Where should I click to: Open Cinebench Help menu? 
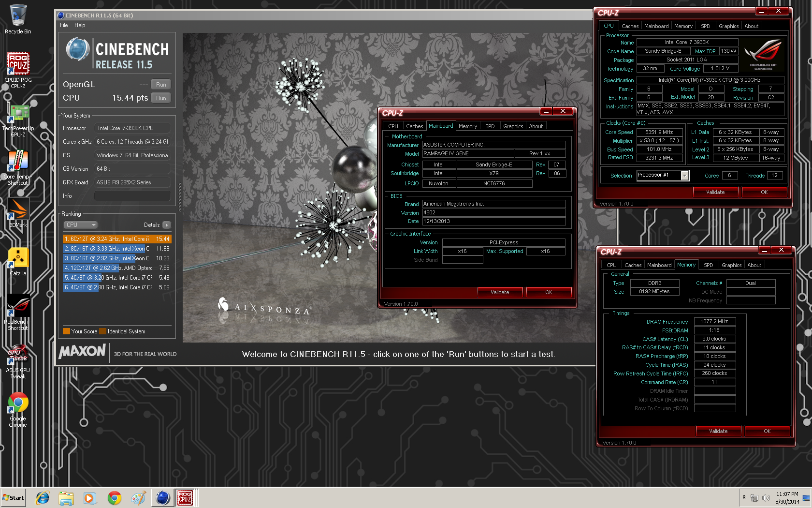[80, 25]
